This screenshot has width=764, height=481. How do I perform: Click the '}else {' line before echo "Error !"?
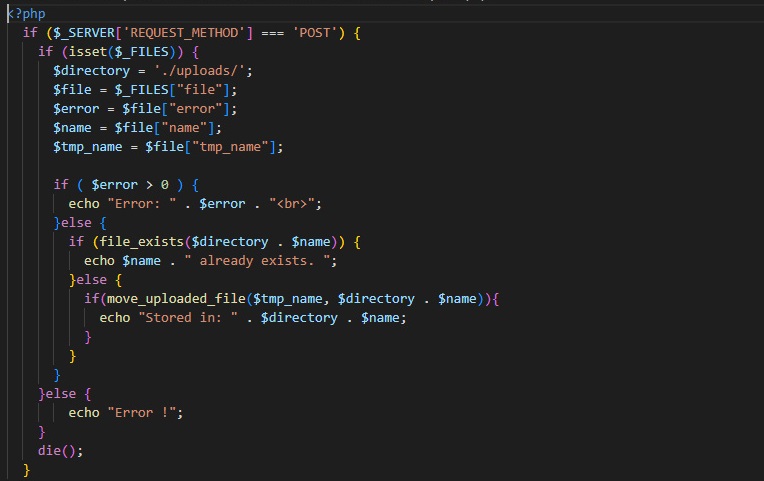click(x=64, y=394)
